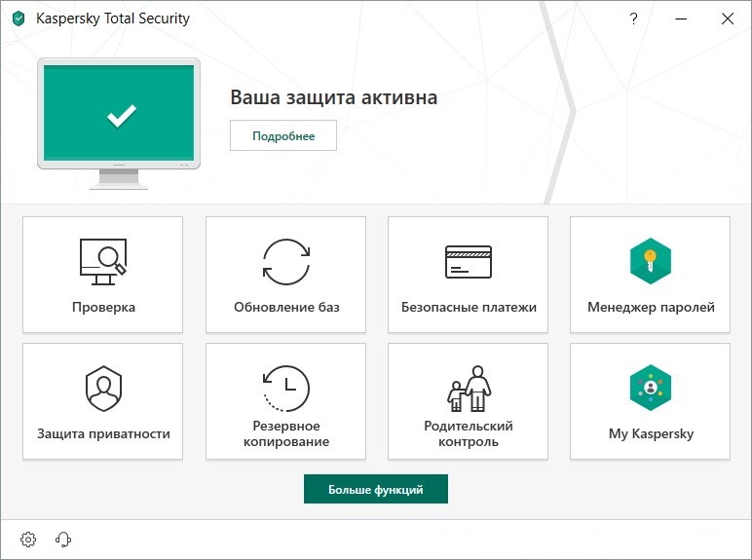Click the Подробнее button
752x560 pixels.
[x=283, y=136]
